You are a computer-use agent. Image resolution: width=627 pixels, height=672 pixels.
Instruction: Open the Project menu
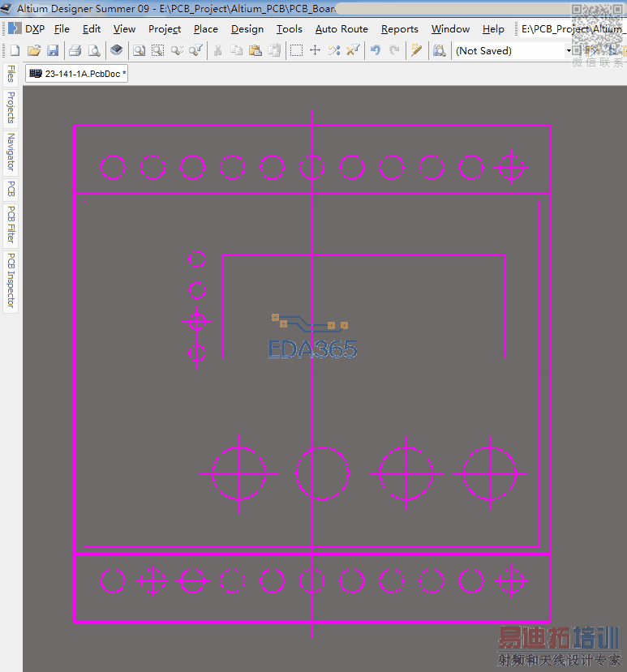(x=165, y=28)
